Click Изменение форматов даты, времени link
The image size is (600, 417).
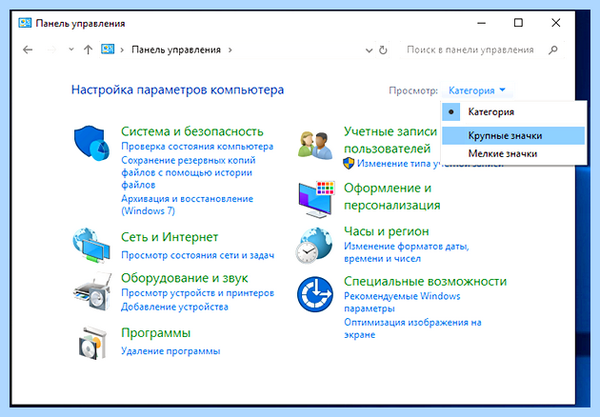click(406, 252)
